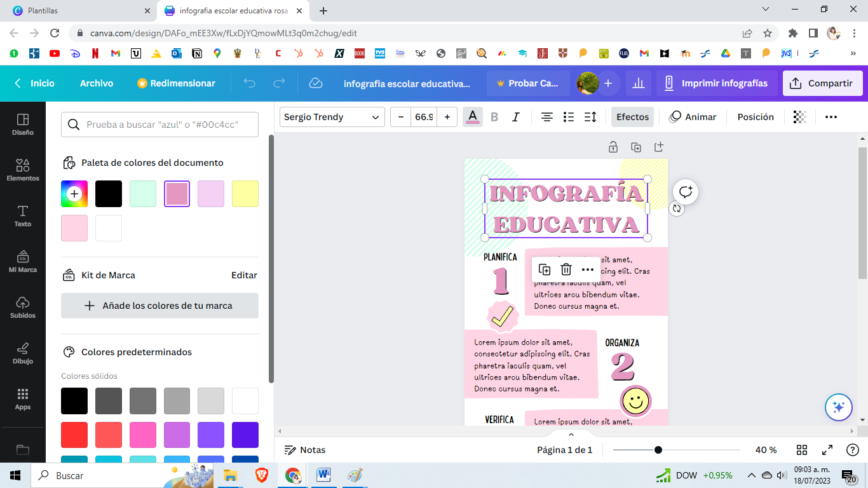Add a comment to selected text

tap(685, 192)
